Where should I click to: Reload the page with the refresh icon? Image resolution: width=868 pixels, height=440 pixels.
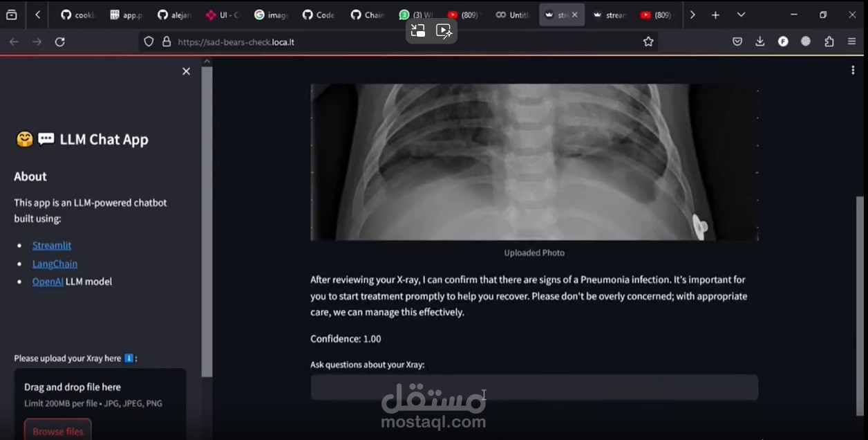point(60,42)
